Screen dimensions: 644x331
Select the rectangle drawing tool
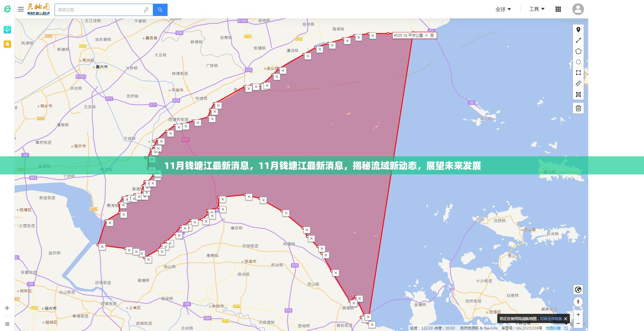(x=578, y=73)
